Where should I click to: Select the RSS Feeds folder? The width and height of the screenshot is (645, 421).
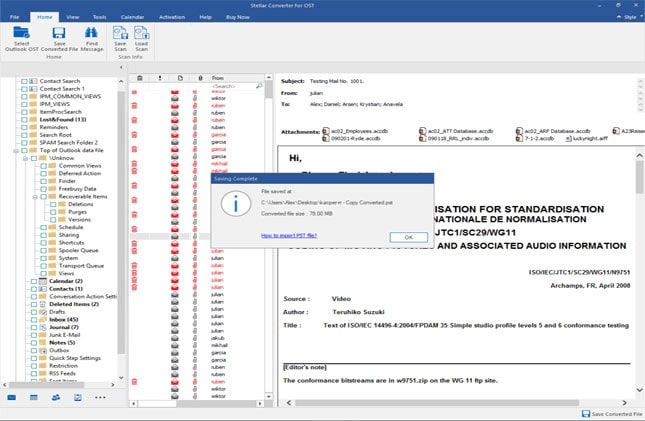[x=62, y=373]
